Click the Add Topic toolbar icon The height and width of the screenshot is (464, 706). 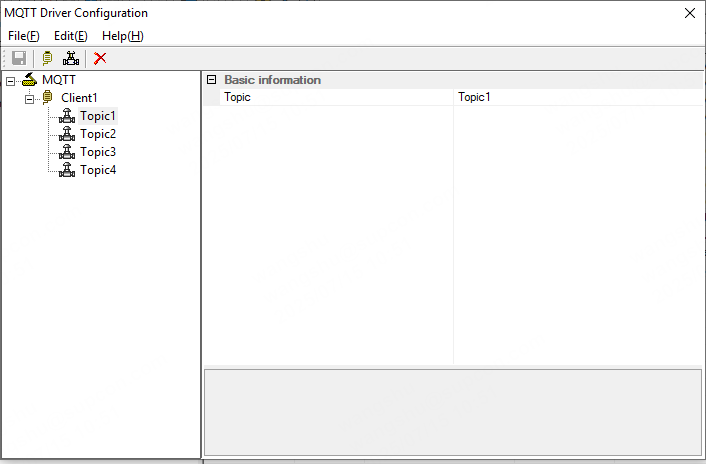pyautogui.click(x=71, y=59)
